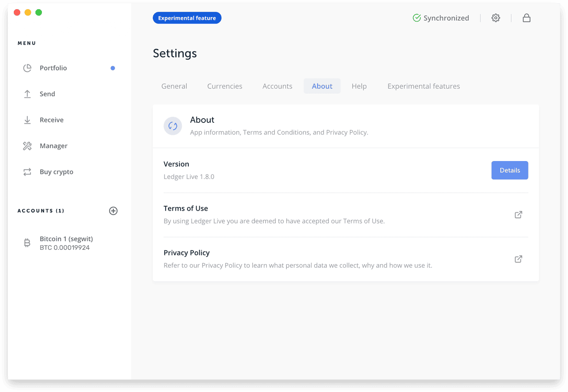
Task: Click the yellow macOS minimize window button
Action: (x=28, y=12)
